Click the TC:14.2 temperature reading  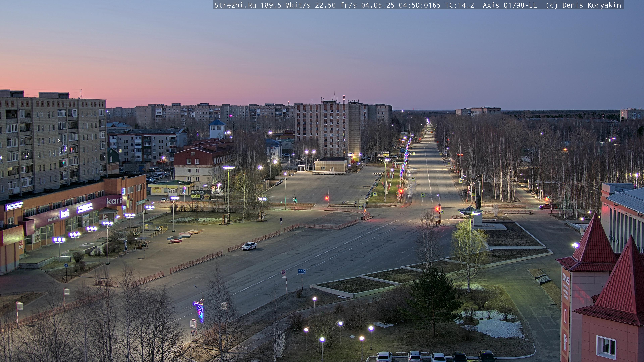tap(460, 5)
